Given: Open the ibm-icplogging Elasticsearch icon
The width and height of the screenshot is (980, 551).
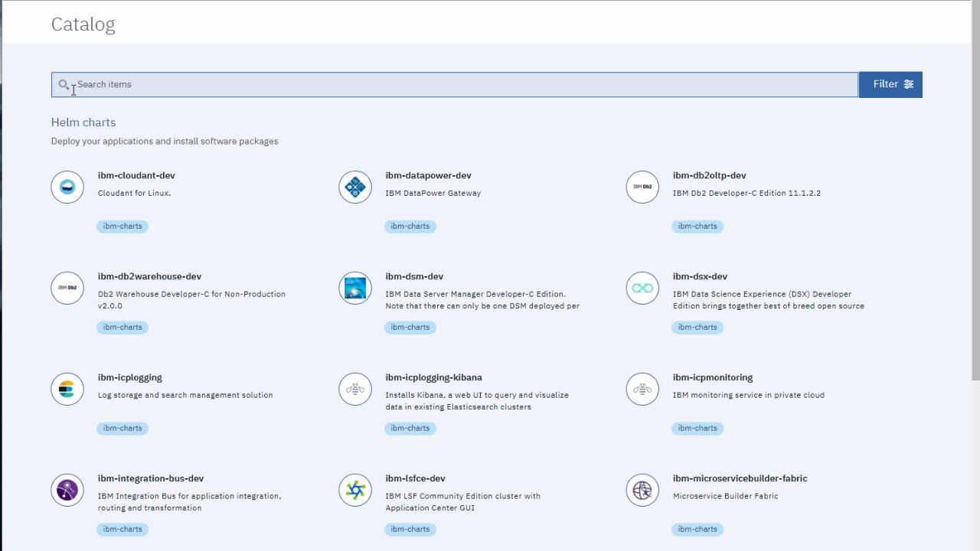Looking at the screenshot, I should pyautogui.click(x=67, y=389).
